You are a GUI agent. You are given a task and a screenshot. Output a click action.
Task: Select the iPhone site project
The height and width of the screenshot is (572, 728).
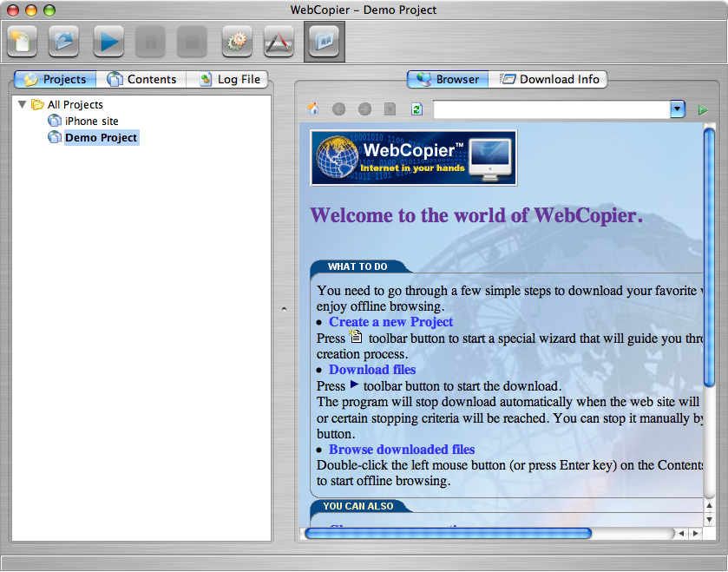[x=91, y=122]
